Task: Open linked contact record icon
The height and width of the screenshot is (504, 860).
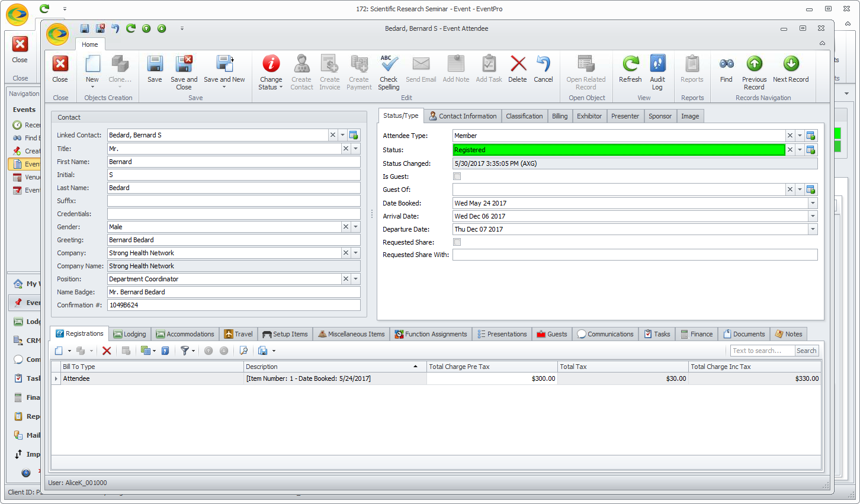Action: [354, 135]
